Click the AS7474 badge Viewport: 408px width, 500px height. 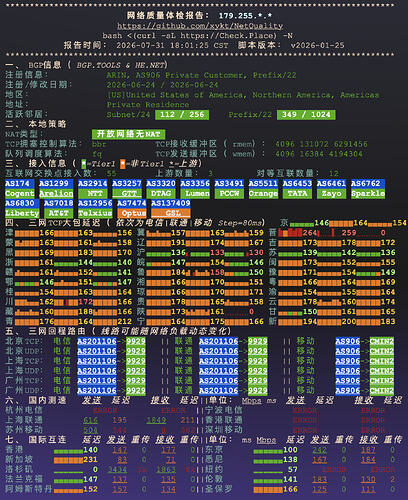(x=132, y=203)
